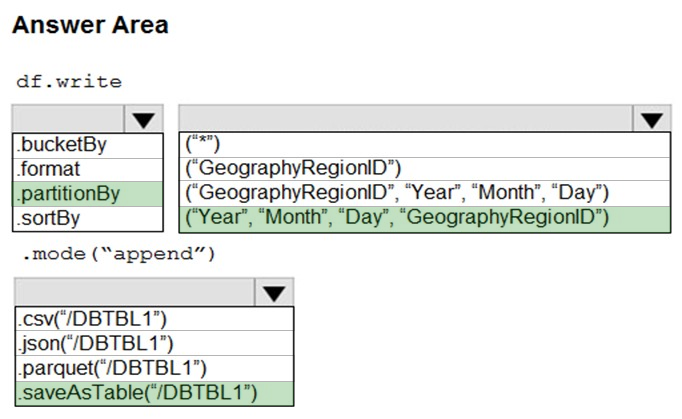Select the ("*") column option
The height and width of the screenshot is (419, 682).
click(x=425, y=145)
